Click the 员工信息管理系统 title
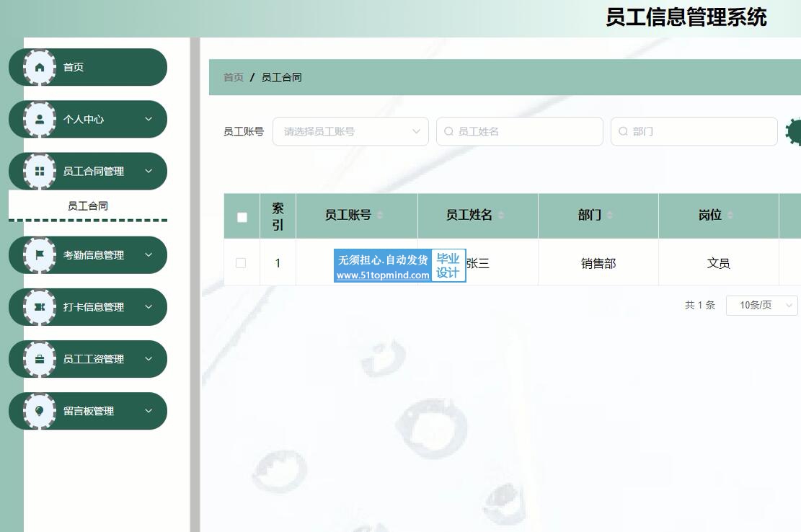The height and width of the screenshot is (532, 801). coord(686,17)
